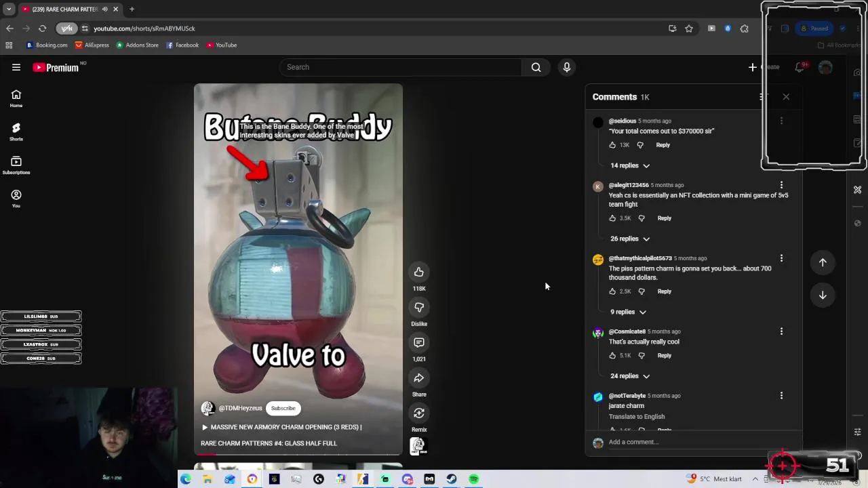
Task: Go to next Short with down arrow
Action: pos(823,295)
